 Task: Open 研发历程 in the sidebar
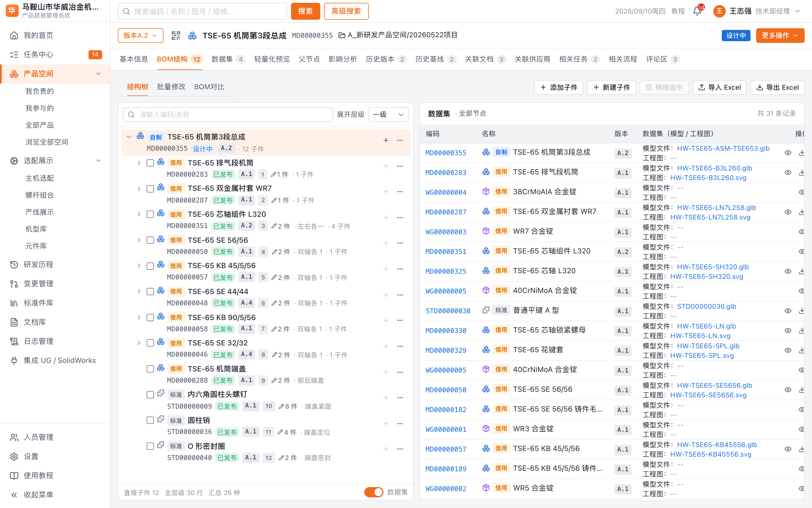click(x=55, y=264)
